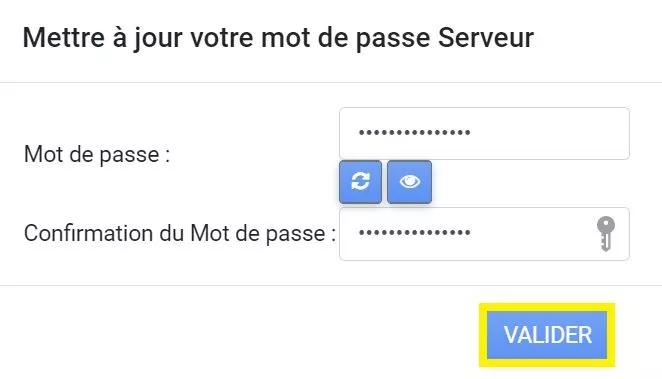This screenshot has width=662, height=379.
Task: Click the yellow-highlighted VALIDER button
Action: [x=547, y=335]
